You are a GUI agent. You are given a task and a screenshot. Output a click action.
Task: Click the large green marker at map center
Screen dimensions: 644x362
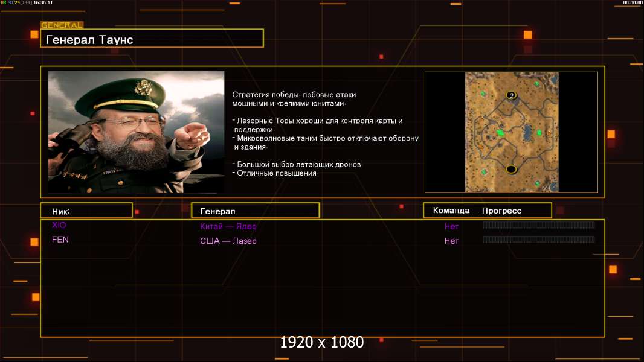[x=500, y=133]
